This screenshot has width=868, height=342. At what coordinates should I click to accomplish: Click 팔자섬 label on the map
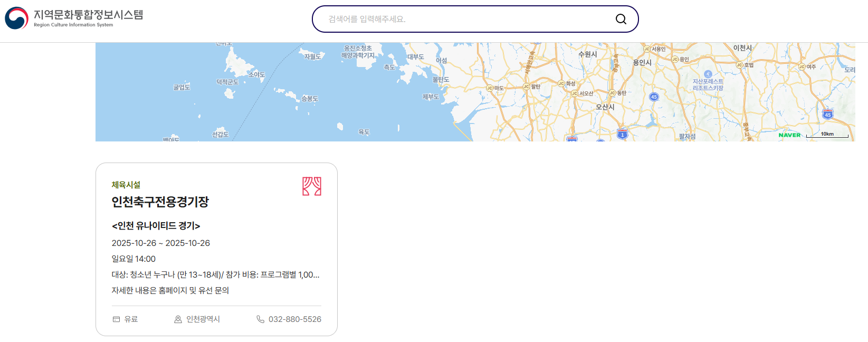click(687, 137)
